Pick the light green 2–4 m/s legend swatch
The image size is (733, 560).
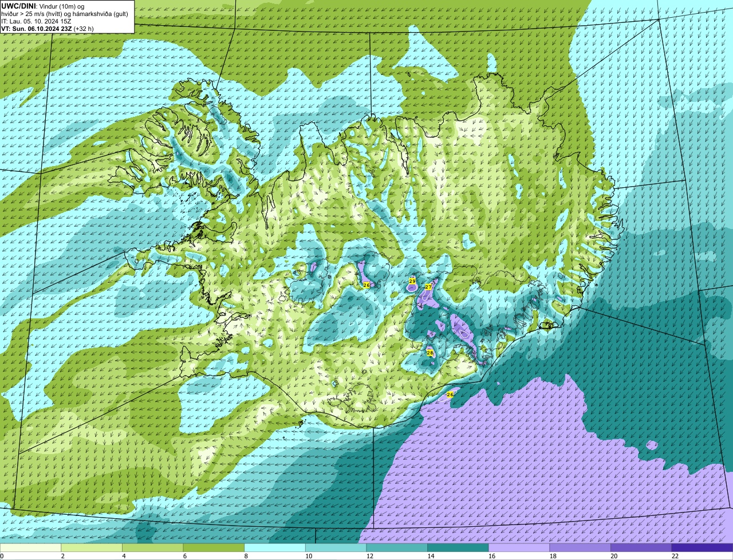tap(92, 547)
